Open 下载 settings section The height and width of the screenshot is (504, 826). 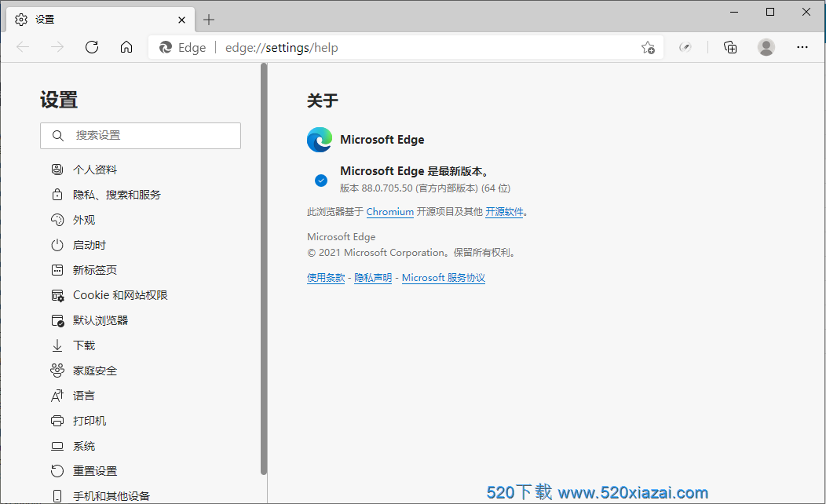[x=84, y=345]
